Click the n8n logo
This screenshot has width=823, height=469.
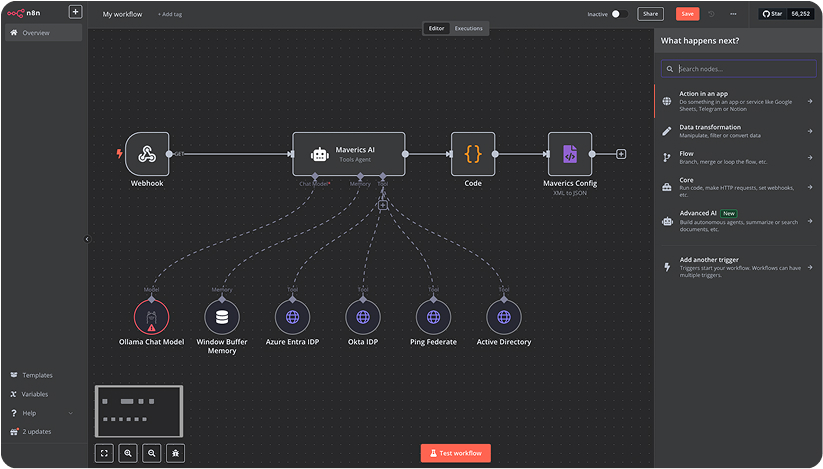tap(24, 13)
